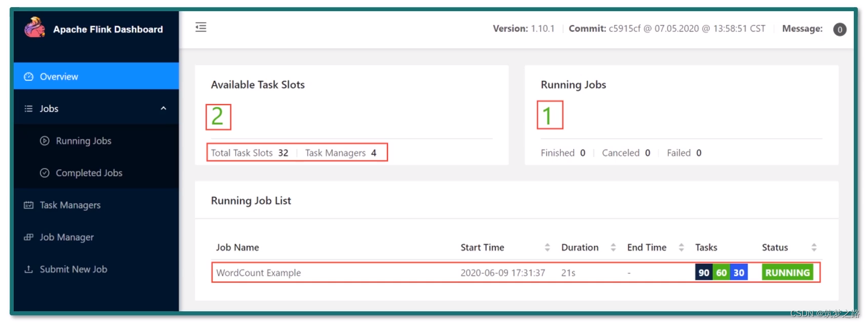
Task: Sort the job list by Start Time
Action: 547,247
